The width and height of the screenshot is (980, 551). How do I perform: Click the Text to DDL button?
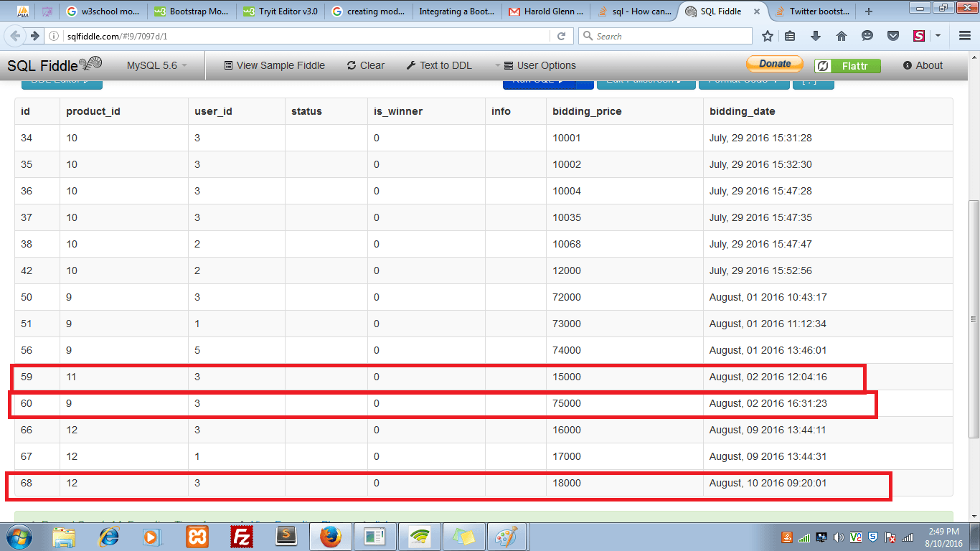[x=439, y=65]
